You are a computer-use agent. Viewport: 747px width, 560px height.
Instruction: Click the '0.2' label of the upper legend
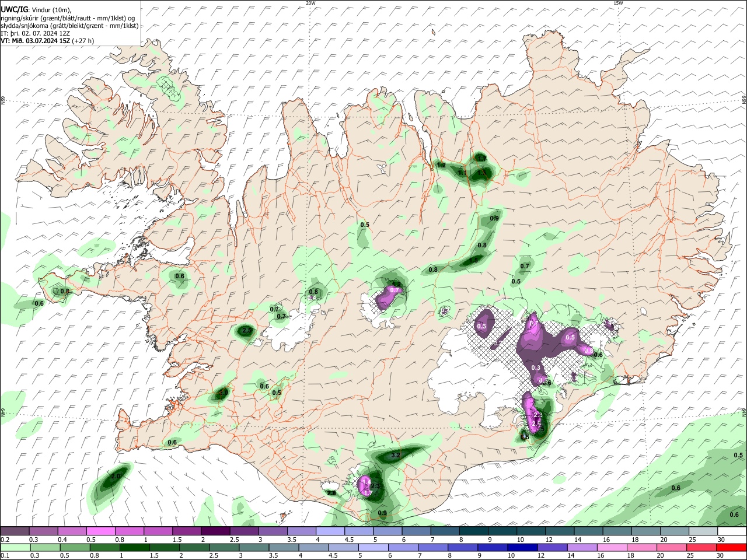5,539
